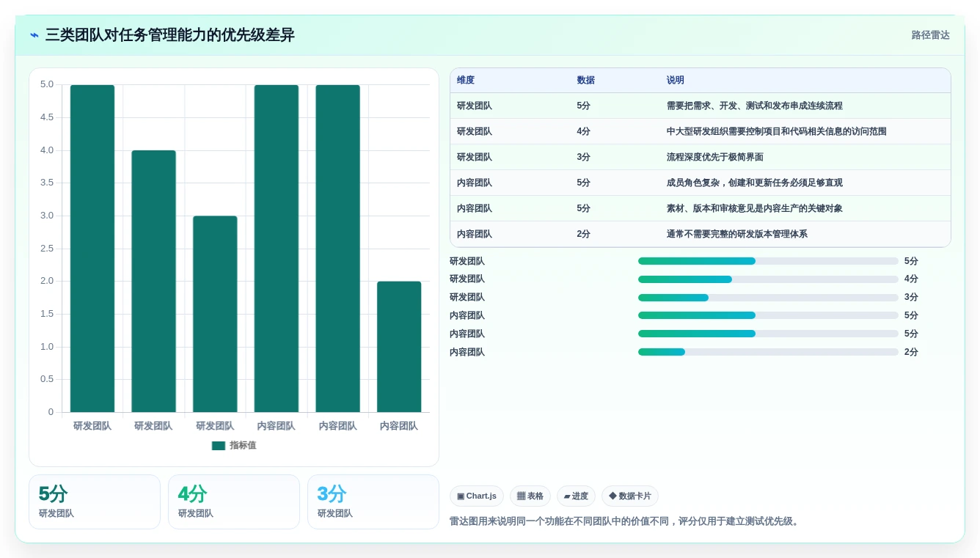This screenshot has height=558, width=980.
Task: Click the 内容团队 chart bar reaching 2.0
Action: click(399, 347)
